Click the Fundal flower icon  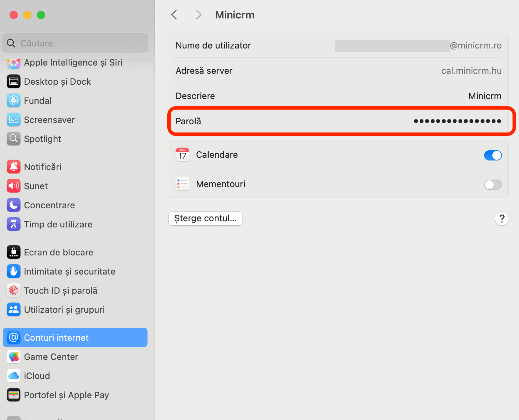point(14,101)
